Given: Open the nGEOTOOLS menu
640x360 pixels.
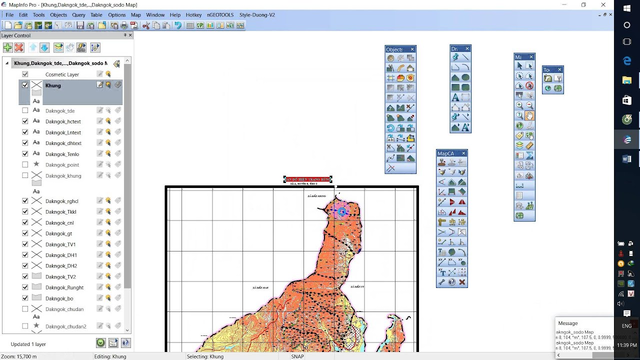Looking at the screenshot, I should coord(220,15).
